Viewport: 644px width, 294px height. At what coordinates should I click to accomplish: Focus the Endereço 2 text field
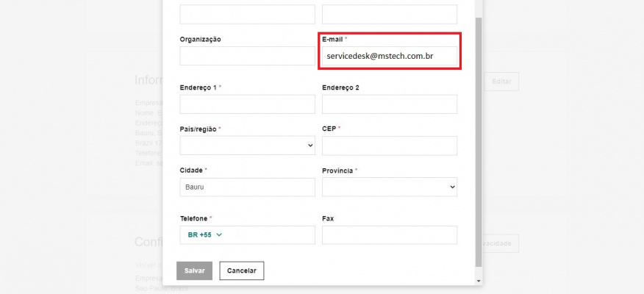point(390,104)
